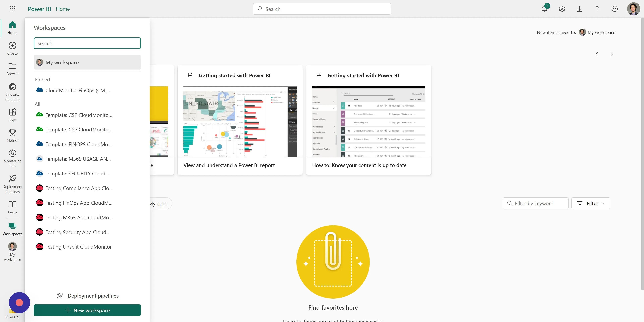Open Testing FinOps App workspace
The width and height of the screenshot is (644, 322).
pos(87,203)
